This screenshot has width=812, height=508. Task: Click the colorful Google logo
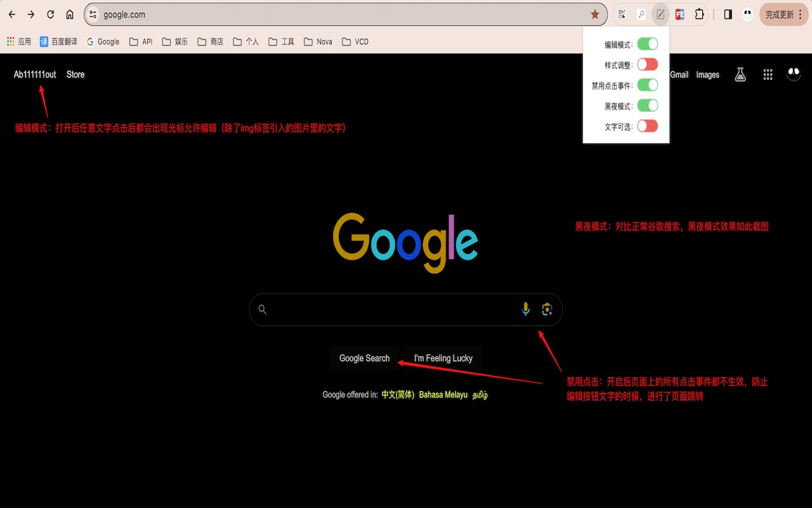tap(405, 243)
